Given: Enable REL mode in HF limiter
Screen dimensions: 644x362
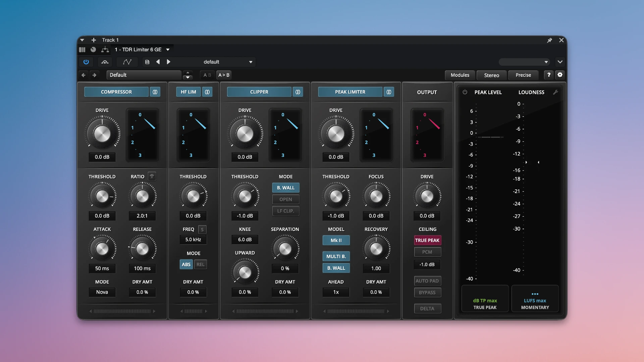Looking at the screenshot, I should [x=201, y=264].
